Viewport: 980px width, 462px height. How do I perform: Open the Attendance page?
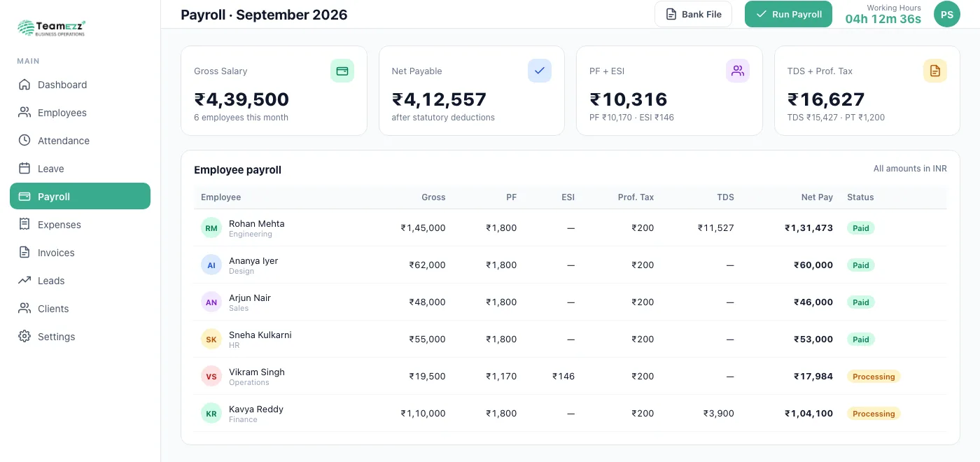80,141
